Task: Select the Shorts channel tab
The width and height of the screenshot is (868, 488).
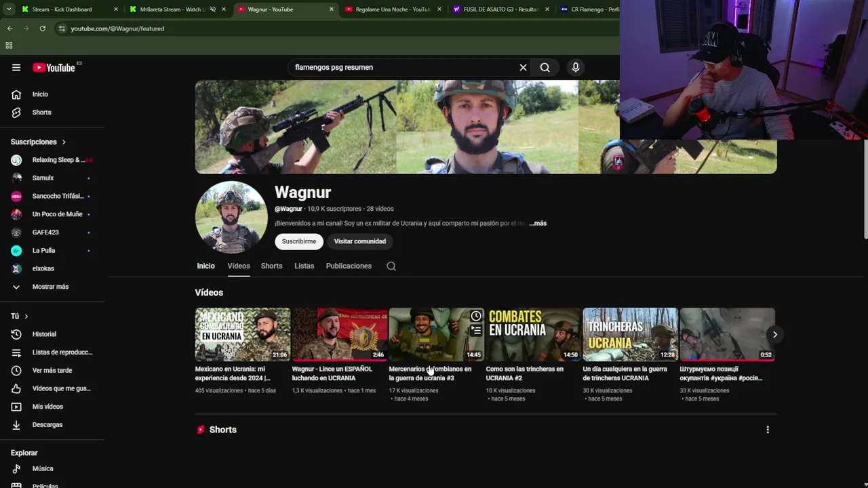Action: coord(271,266)
